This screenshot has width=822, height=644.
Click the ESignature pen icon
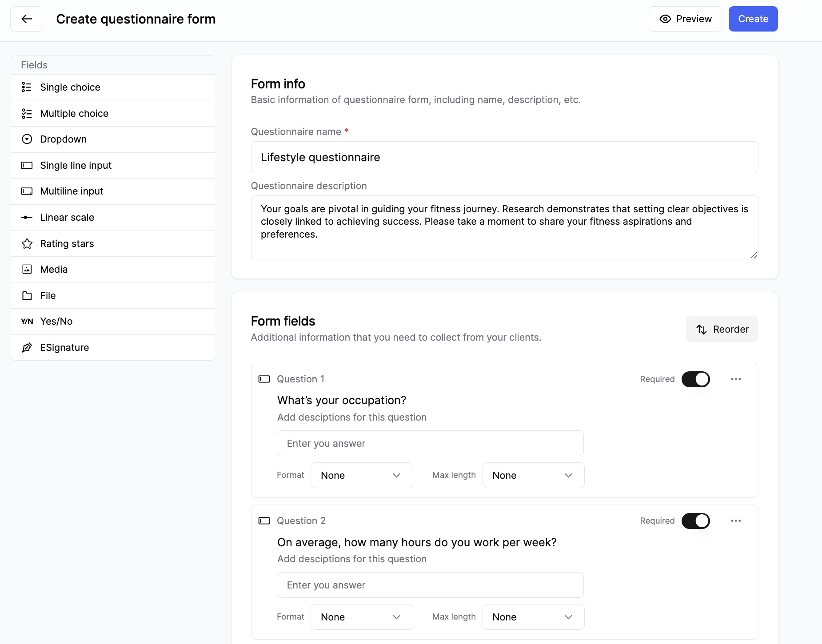tap(27, 347)
